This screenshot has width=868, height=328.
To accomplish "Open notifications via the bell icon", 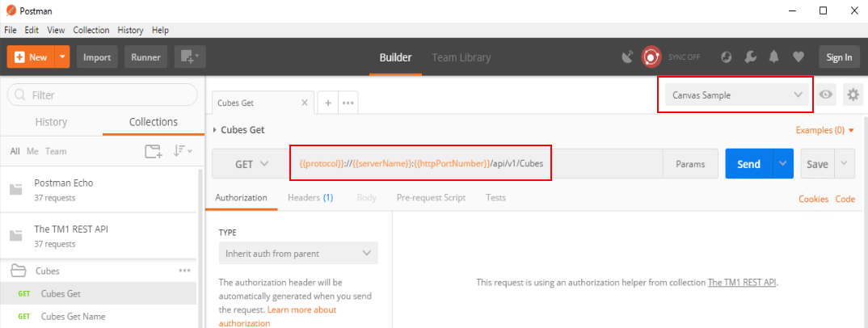I will (773, 57).
